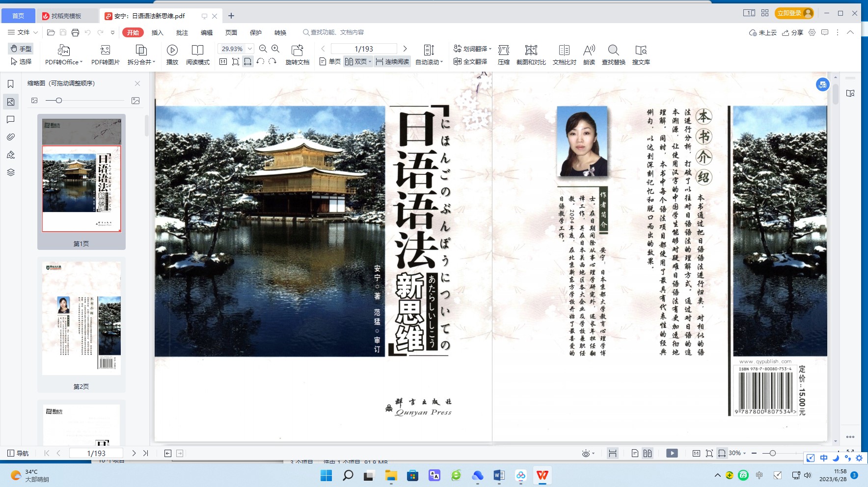
Task: Open the 压缩 compress tool
Action: tap(503, 50)
